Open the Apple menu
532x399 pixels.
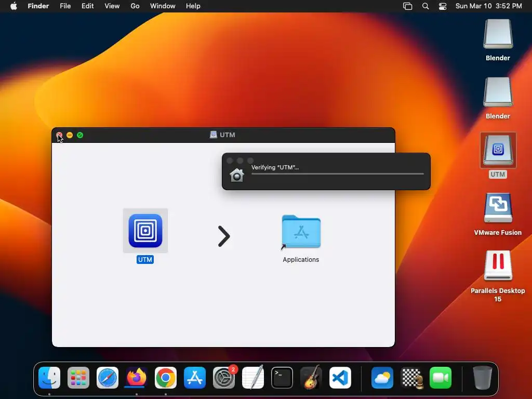tap(14, 6)
